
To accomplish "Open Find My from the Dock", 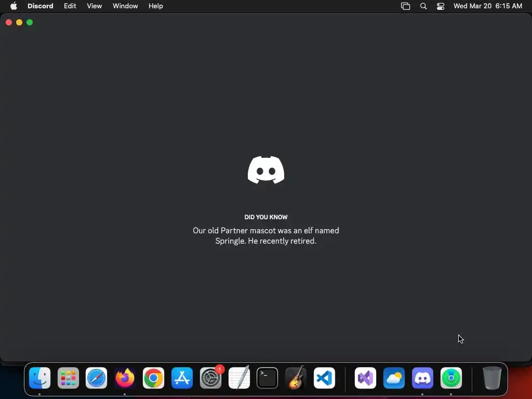I will pyautogui.click(x=451, y=378).
